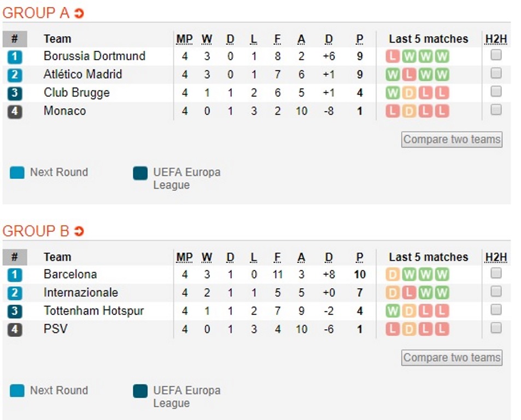Tick H2H checkbox for Monaco
Image resolution: width=521 pixels, height=420 pixels.
pyautogui.click(x=496, y=110)
